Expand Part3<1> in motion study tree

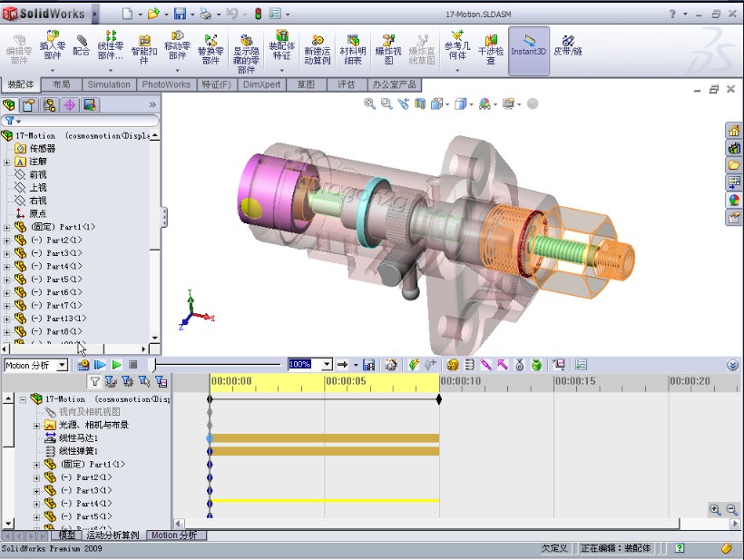pos(36,491)
